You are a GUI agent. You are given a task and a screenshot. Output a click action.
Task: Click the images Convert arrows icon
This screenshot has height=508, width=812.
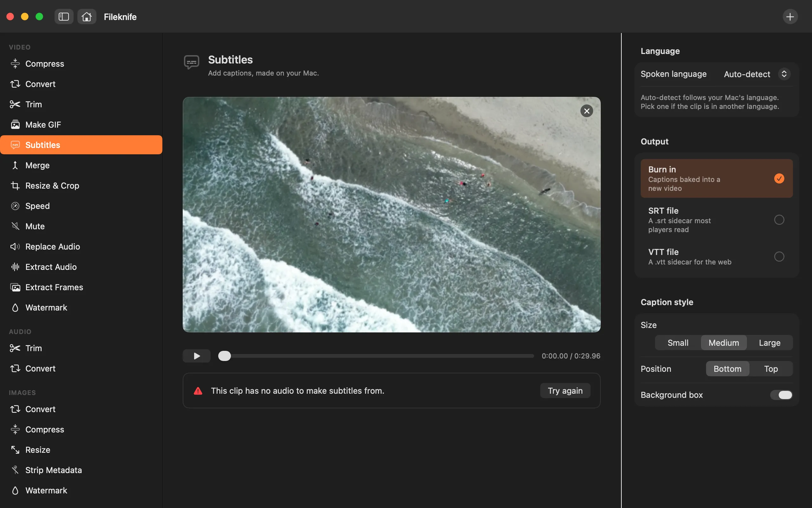coord(15,409)
